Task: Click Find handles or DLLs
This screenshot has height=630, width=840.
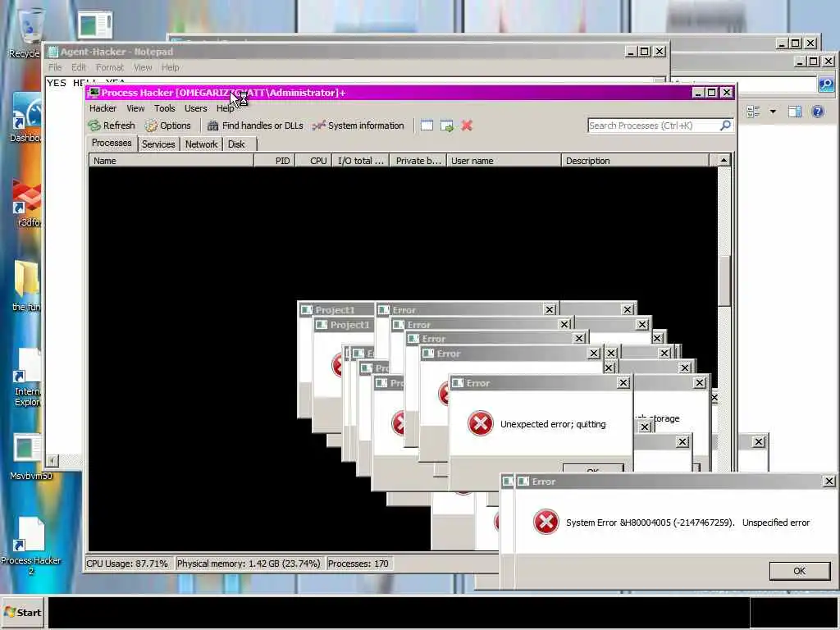Action: tap(256, 126)
